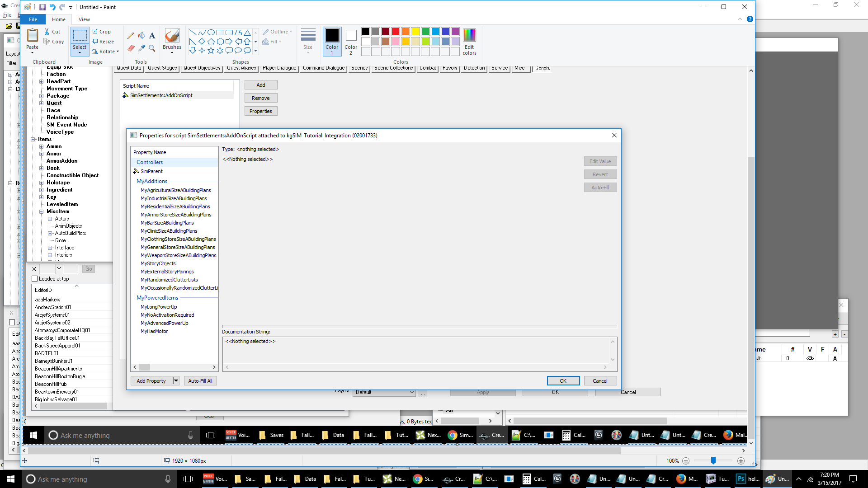Viewport: 868px width, 488px height.
Task: Activate the Color 2 selector
Action: (351, 42)
